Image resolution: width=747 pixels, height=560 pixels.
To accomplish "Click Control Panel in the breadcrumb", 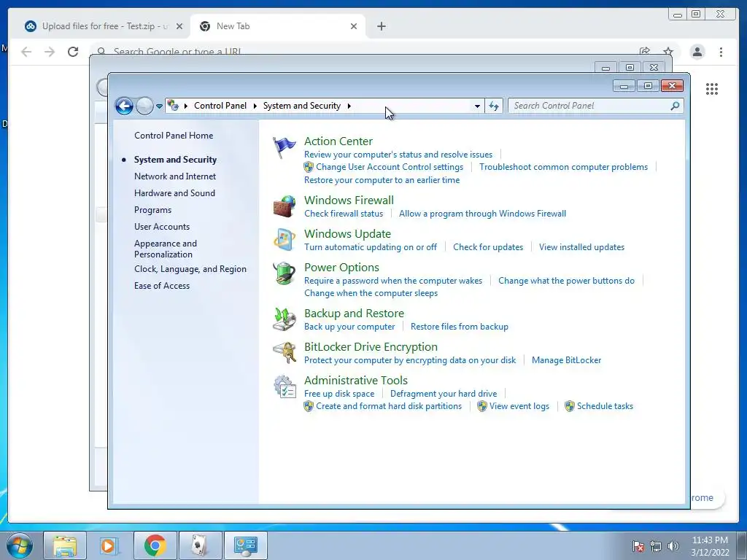I will (220, 106).
